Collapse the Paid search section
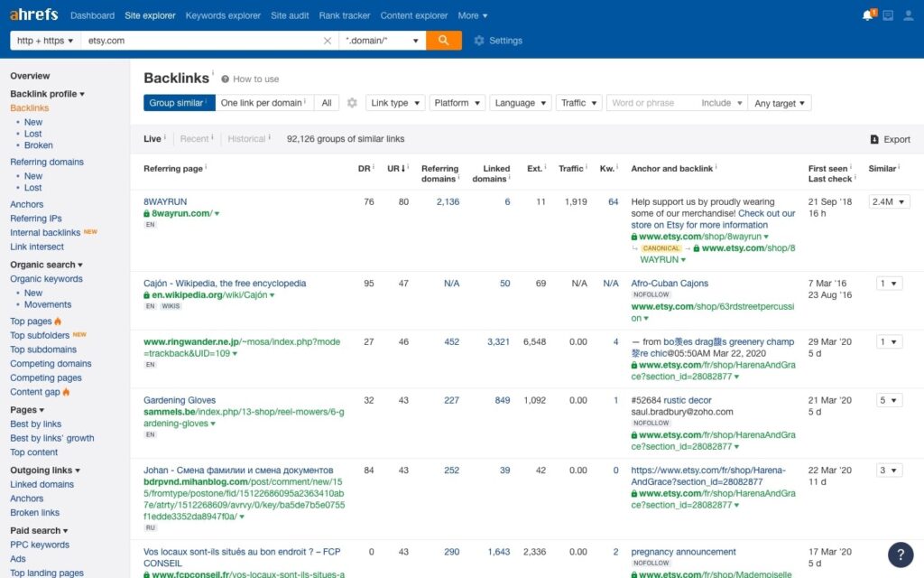924x578 pixels. click(x=39, y=530)
